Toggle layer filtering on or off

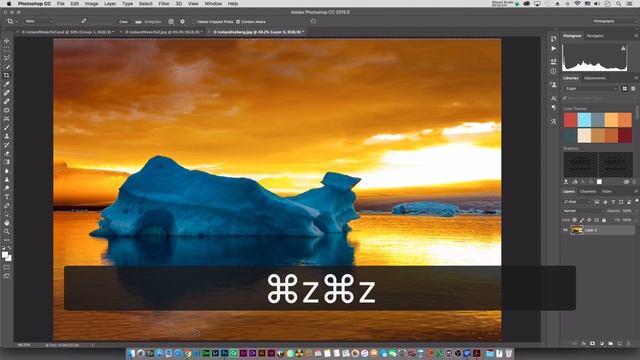[637, 200]
